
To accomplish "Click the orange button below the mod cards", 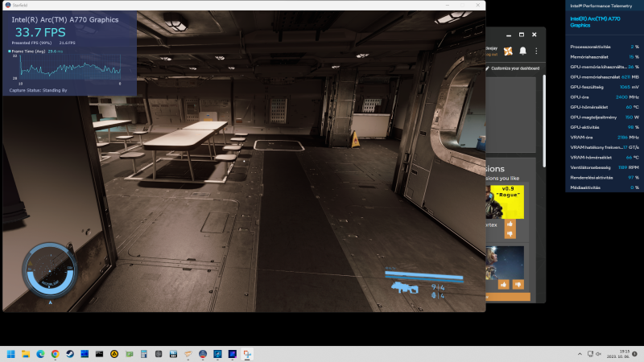I will coord(508,297).
